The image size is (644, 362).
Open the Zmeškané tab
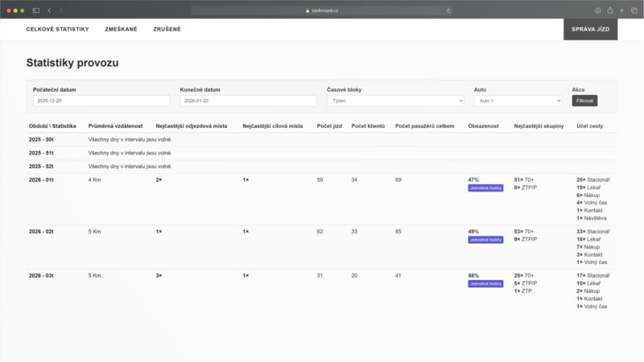tap(121, 29)
